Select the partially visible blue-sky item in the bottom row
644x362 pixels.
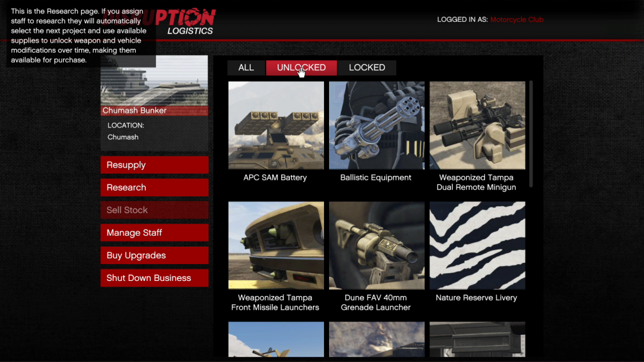(x=276, y=339)
